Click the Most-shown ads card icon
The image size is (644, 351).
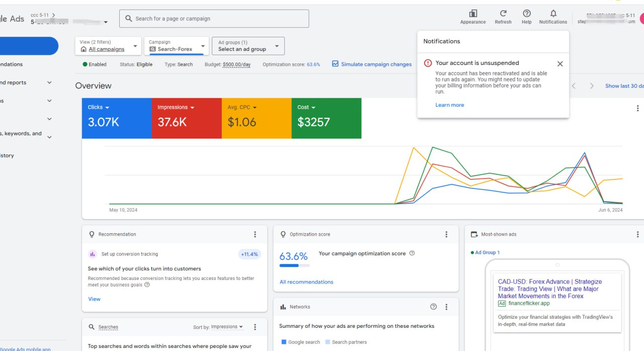(474, 235)
